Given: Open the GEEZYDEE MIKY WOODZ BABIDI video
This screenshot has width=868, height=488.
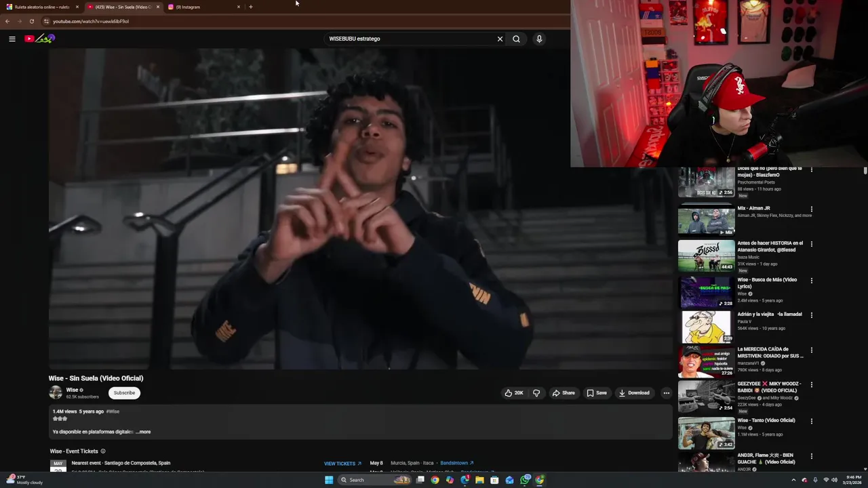Looking at the screenshot, I should pyautogui.click(x=706, y=396).
